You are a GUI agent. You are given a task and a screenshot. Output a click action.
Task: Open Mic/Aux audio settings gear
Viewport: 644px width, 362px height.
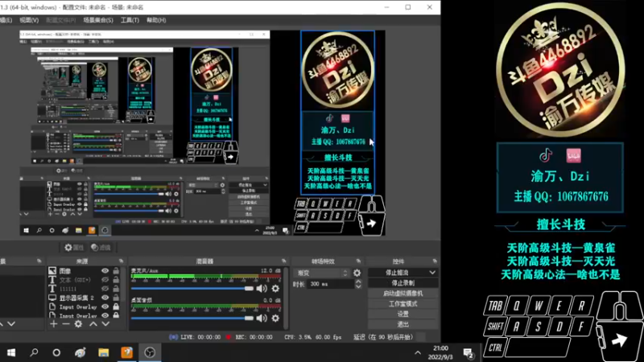(275, 289)
